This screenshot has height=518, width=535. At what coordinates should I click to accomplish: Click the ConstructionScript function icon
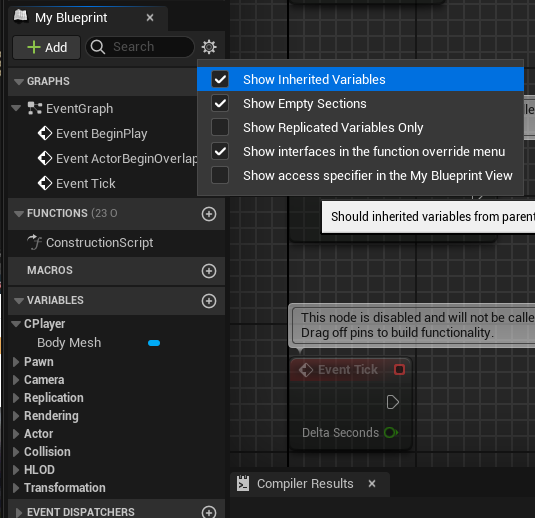[34, 242]
